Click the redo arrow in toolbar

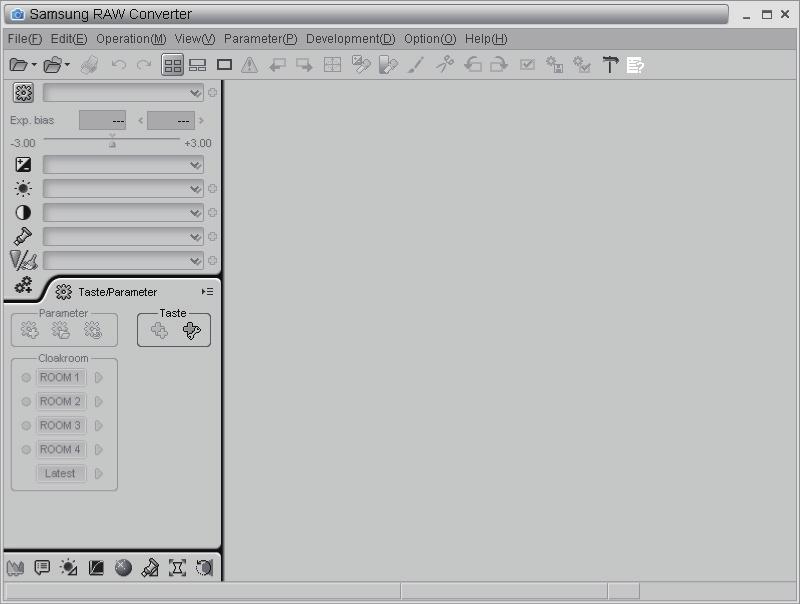pyautogui.click(x=144, y=65)
